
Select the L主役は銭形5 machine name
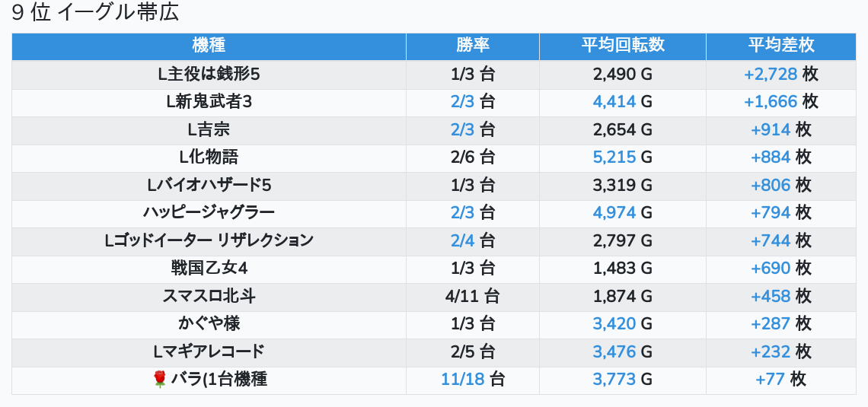(209, 74)
